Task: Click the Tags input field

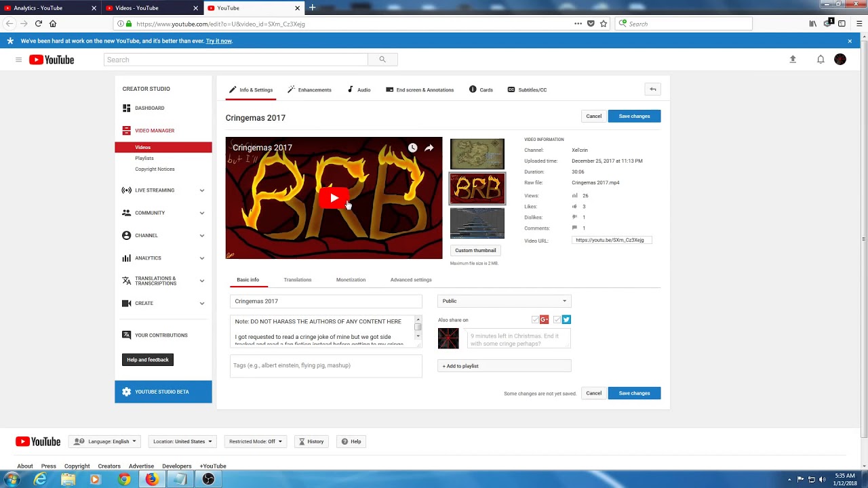Action: [x=326, y=366]
